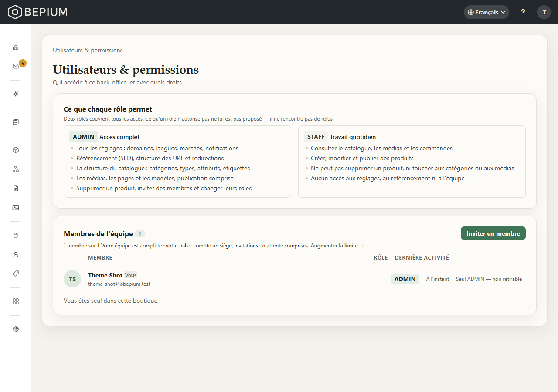
Task: Click the Utilisateurs & permissions breadcrumb
Action: pos(88,50)
